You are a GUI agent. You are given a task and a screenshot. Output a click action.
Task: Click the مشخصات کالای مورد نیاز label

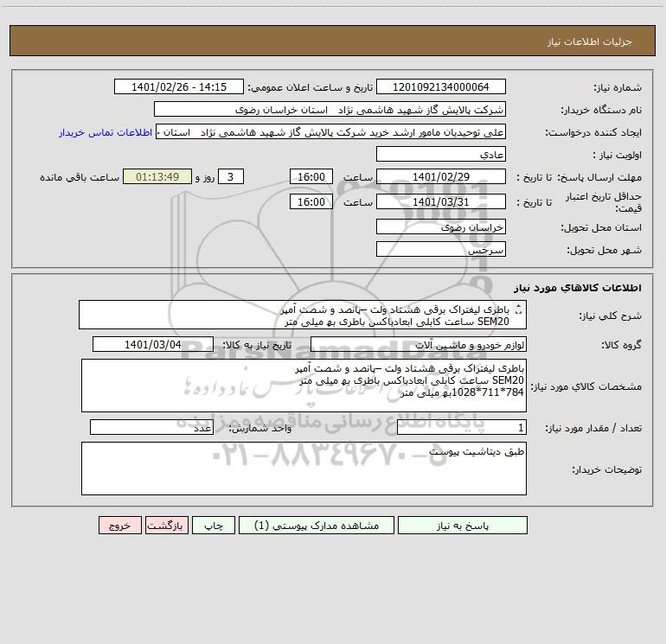[x=586, y=386]
